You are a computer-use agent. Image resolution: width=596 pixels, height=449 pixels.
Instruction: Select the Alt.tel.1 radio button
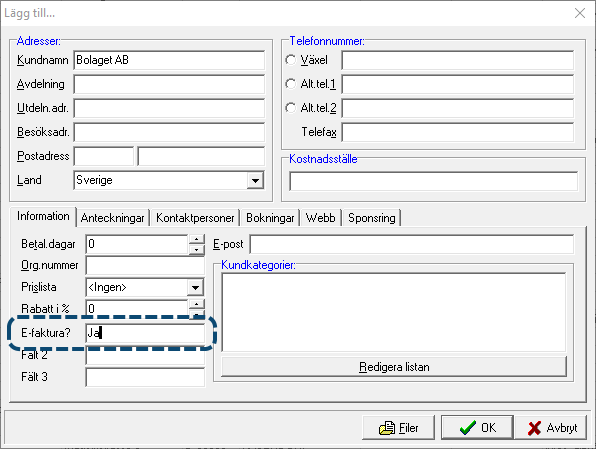tap(290, 84)
